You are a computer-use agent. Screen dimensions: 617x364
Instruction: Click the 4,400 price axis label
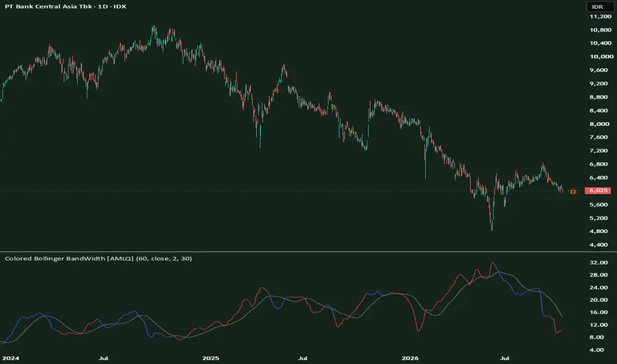pyautogui.click(x=599, y=245)
